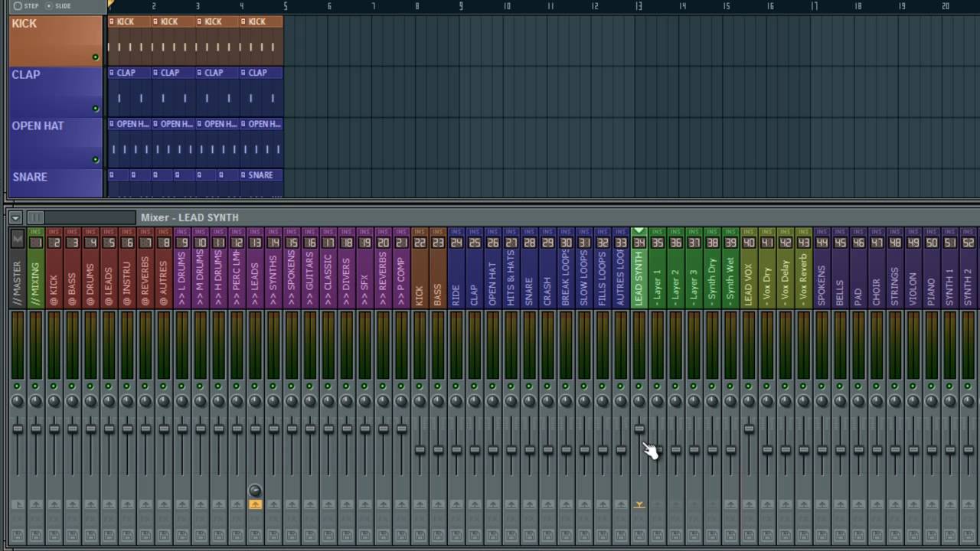The height and width of the screenshot is (551, 980).
Task: Mute the @ KICK mixer track 2 LED
Action: coord(54,386)
